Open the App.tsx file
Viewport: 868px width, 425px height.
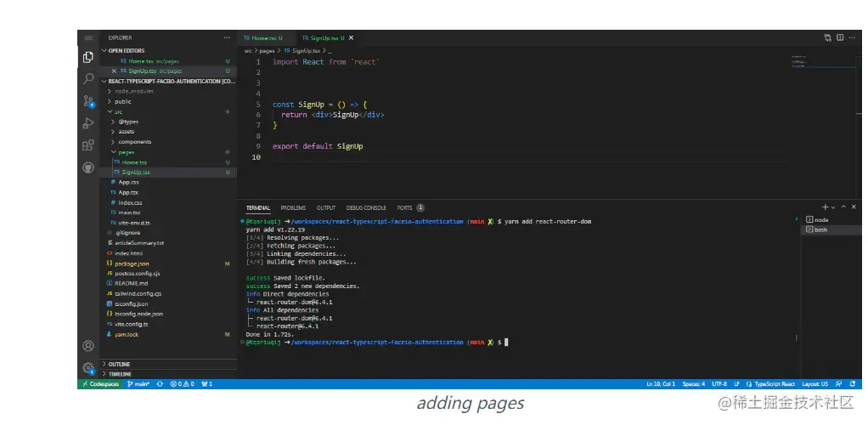point(168,192)
